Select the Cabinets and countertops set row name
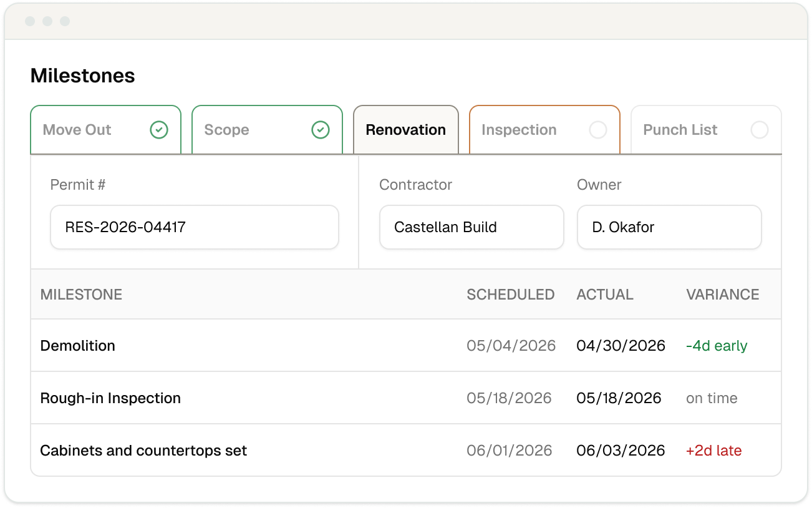This screenshot has width=812, height=508. 143,451
